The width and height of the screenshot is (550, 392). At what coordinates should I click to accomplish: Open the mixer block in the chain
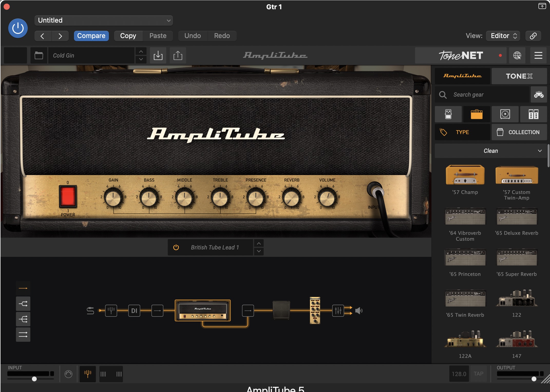coord(338,311)
